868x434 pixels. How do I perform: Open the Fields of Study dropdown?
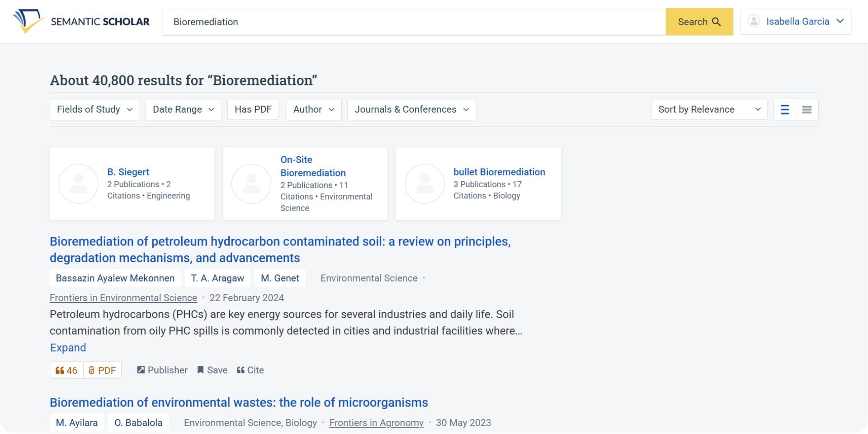[x=94, y=109]
